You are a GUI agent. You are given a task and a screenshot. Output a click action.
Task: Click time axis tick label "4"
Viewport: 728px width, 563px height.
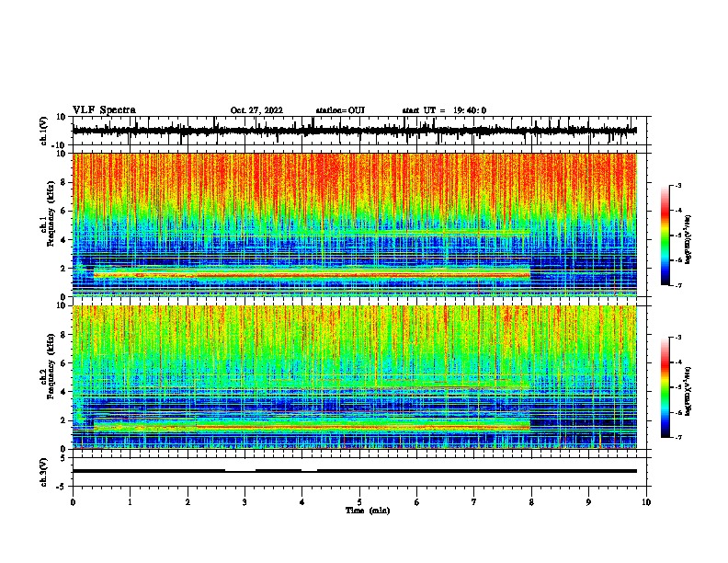pyautogui.click(x=302, y=502)
